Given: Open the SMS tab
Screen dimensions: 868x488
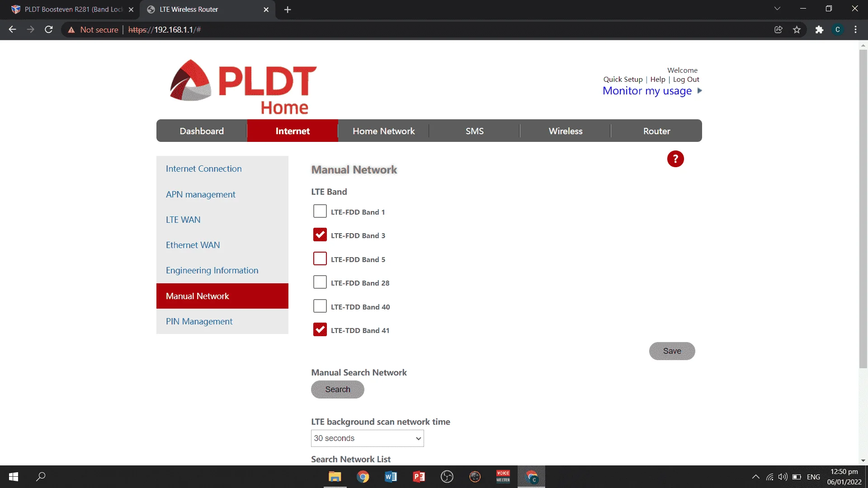Looking at the screenshot, I should (x=475, y=131).
